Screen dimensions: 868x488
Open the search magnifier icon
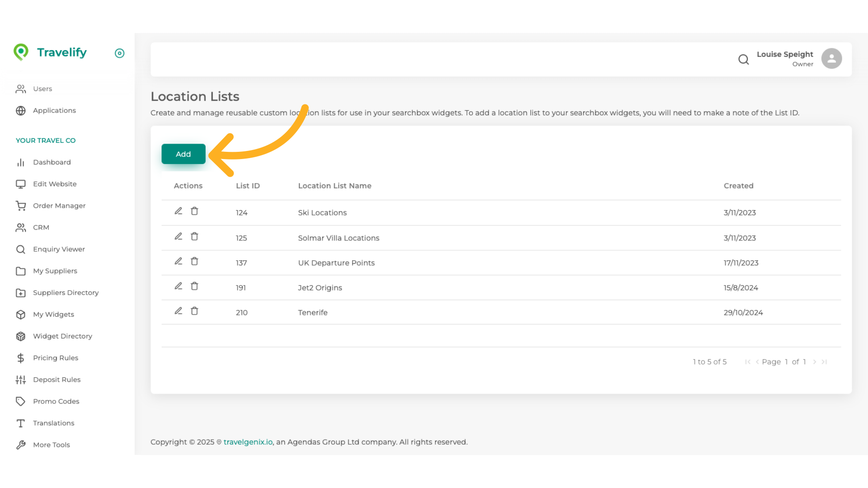[x=743, y=59]
